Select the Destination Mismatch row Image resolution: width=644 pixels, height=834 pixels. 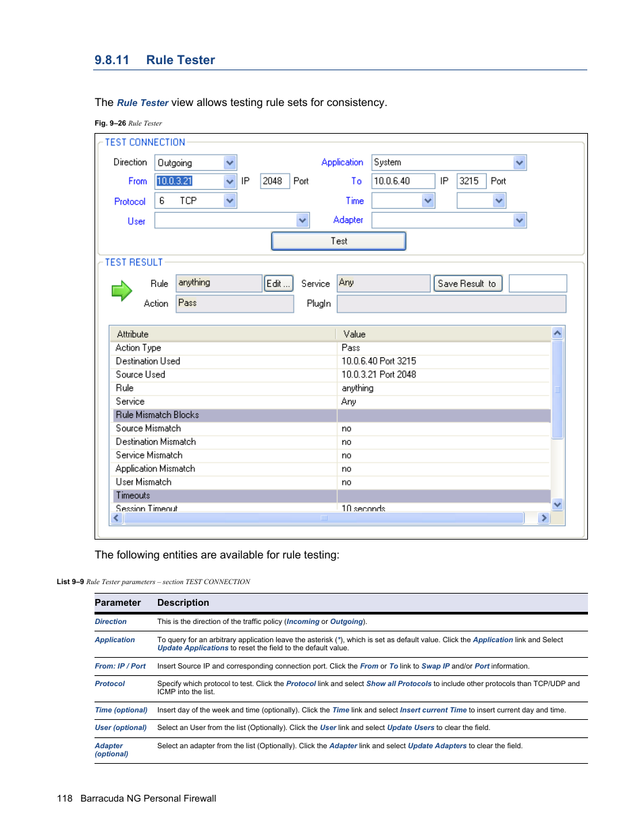pos(330,442)
